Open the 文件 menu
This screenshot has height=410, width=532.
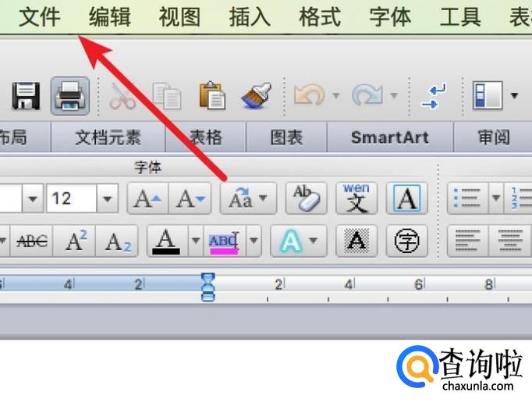(39, 17)
